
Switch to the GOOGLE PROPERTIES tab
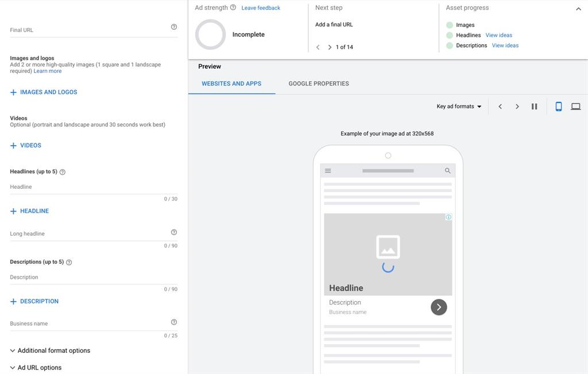click(x=319, y=83)
